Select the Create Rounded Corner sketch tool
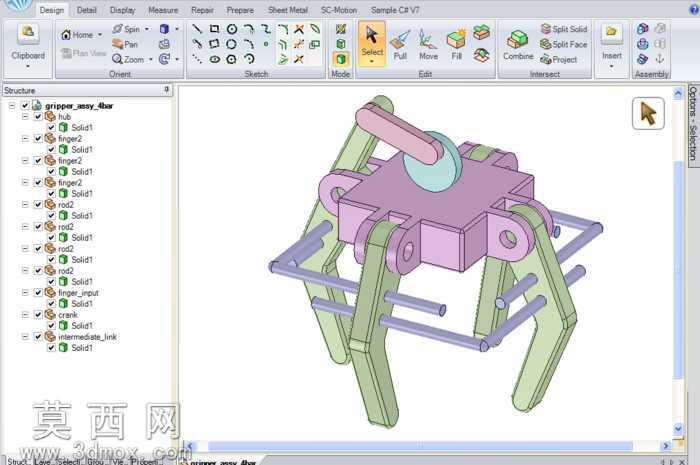The width and height of the screenshot is (700, 465). point(283,29)
